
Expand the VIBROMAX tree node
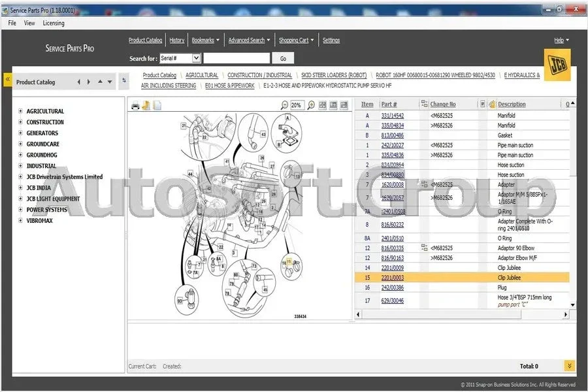(x=21, y=220)
